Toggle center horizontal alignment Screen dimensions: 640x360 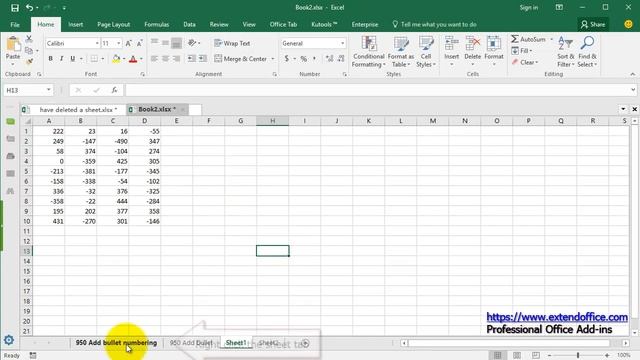[165, 59]
